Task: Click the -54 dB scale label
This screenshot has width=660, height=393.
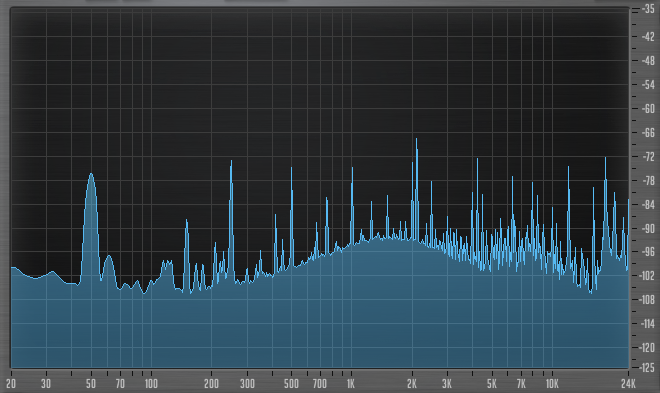Action: 648,85
